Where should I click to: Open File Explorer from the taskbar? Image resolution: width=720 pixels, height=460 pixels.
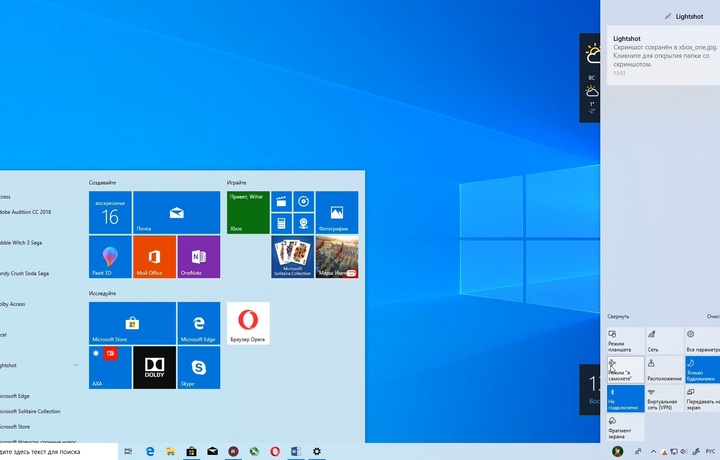(170, 452)
